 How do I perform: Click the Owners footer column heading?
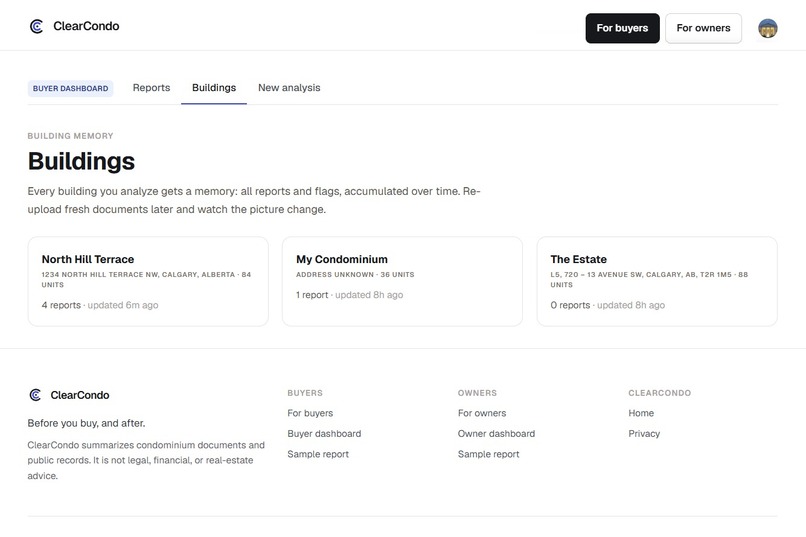pos(478,393)
